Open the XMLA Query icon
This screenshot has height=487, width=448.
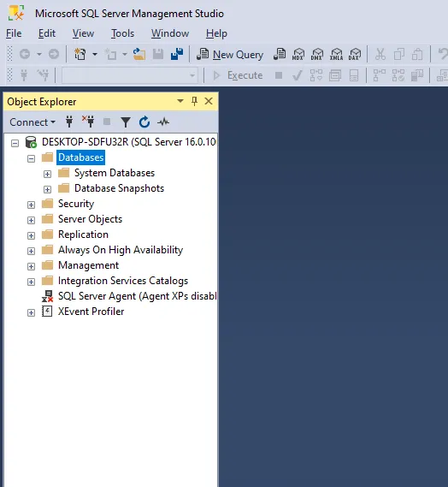pyautogui.click(x=336, y=55)
